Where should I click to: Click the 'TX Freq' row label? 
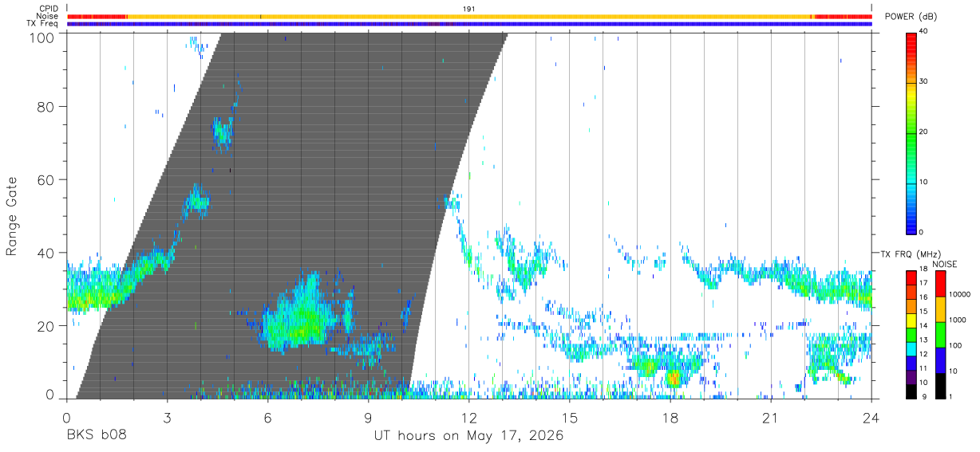(x=43, y=23)
